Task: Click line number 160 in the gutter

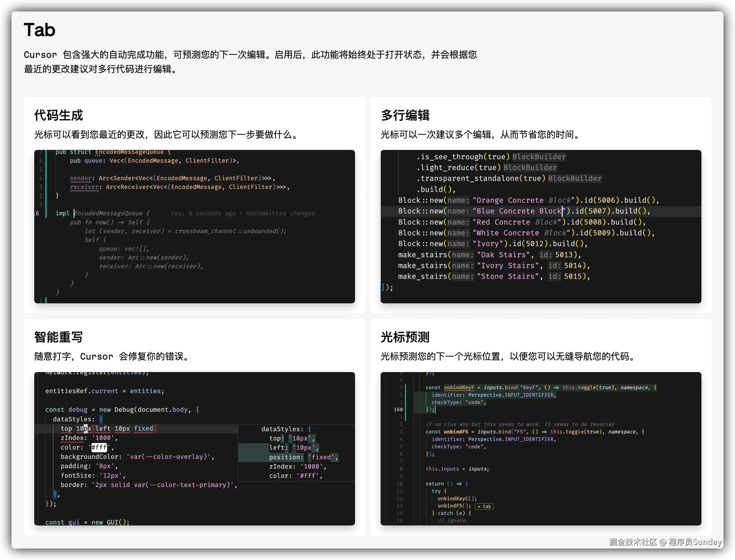Action: [x=398, y=409]
